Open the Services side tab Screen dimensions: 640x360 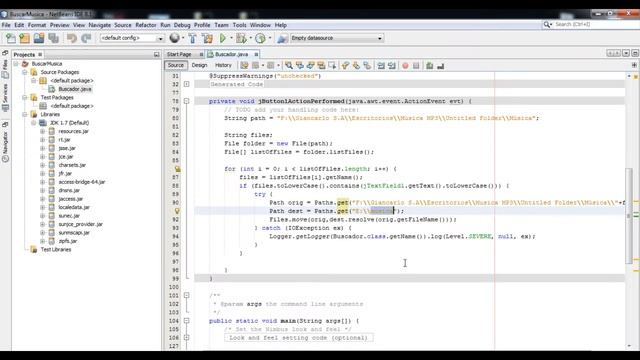coord(5,98)
